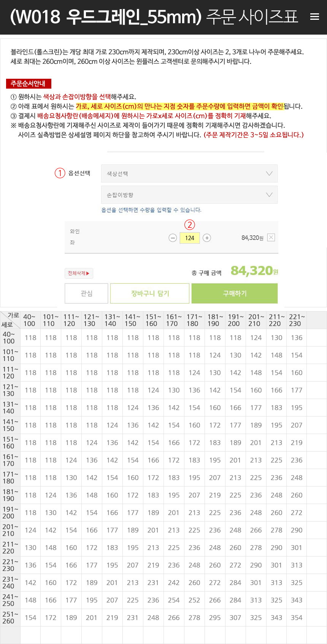327x644 pixels.
Task: Click the table cell showing 354
Action: click(x=297, y=618)
